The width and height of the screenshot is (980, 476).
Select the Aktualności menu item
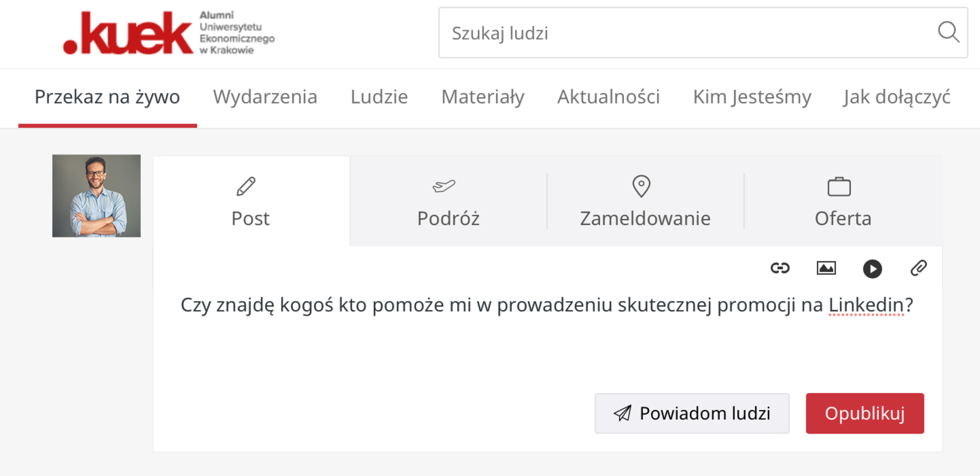pyautogui.click(x=608, y=97)
